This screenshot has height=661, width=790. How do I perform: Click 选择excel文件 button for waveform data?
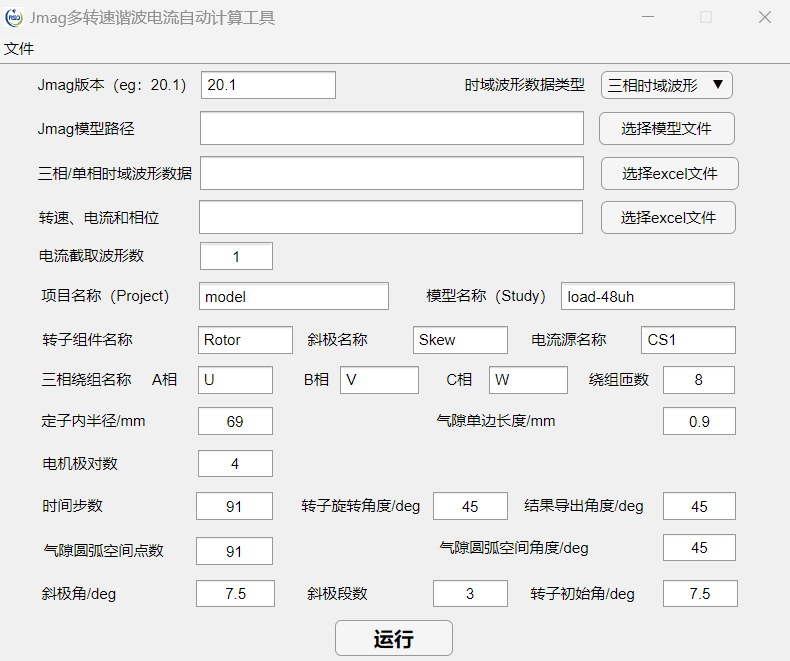[x=669, y=173]
